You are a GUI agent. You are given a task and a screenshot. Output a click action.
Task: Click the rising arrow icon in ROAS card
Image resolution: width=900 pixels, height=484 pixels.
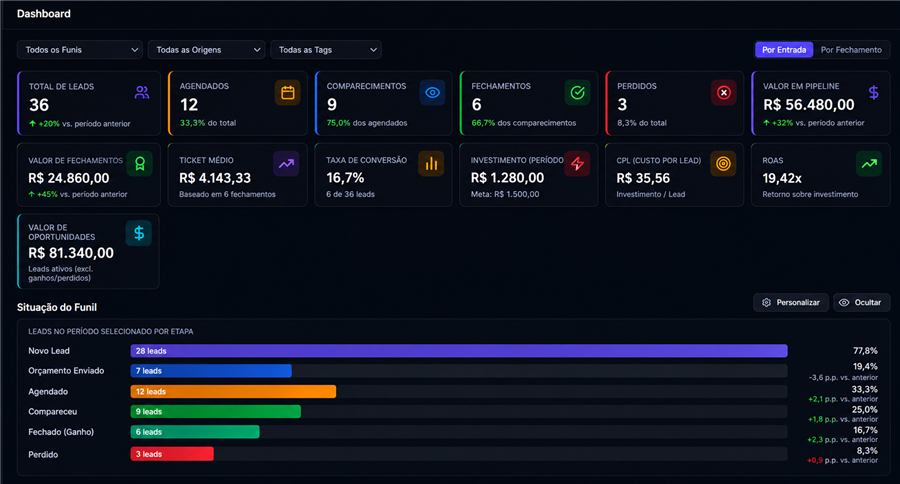869,164
